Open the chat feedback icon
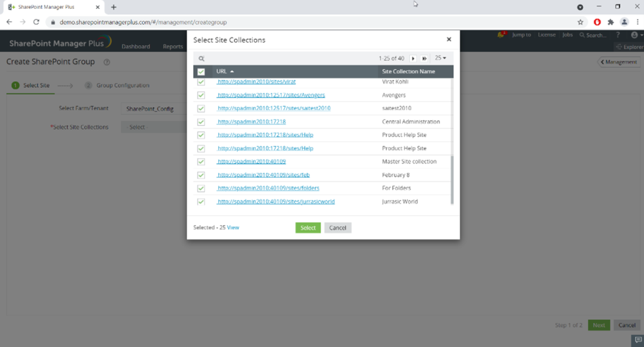This screenshot has width=644, height=347. [638, 340]
